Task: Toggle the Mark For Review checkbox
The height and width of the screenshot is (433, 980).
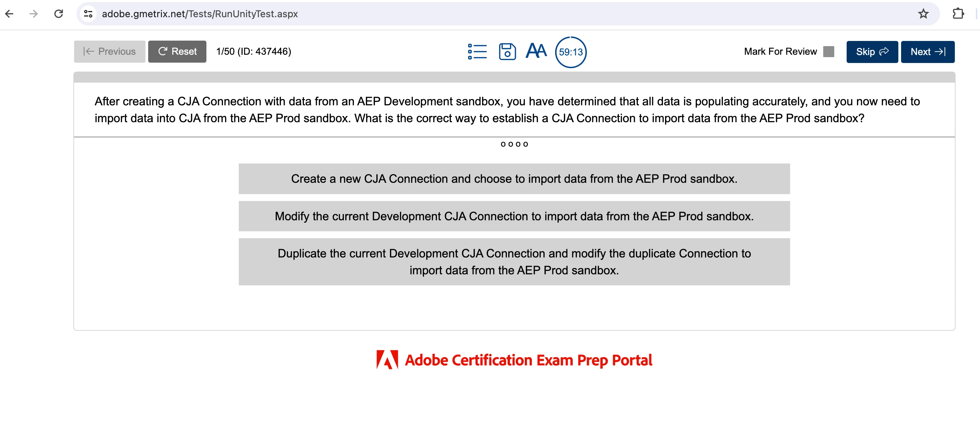Action: pyautogui.click(x=828, y=52)
